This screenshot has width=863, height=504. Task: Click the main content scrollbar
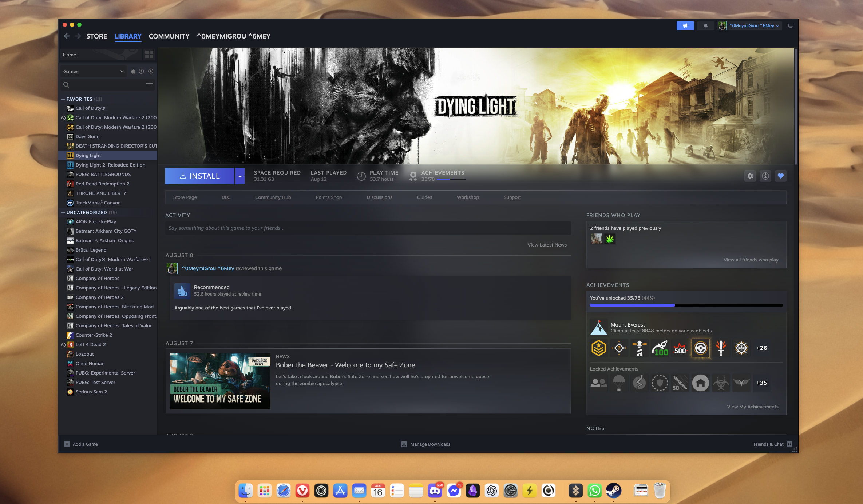coord(796,106)
